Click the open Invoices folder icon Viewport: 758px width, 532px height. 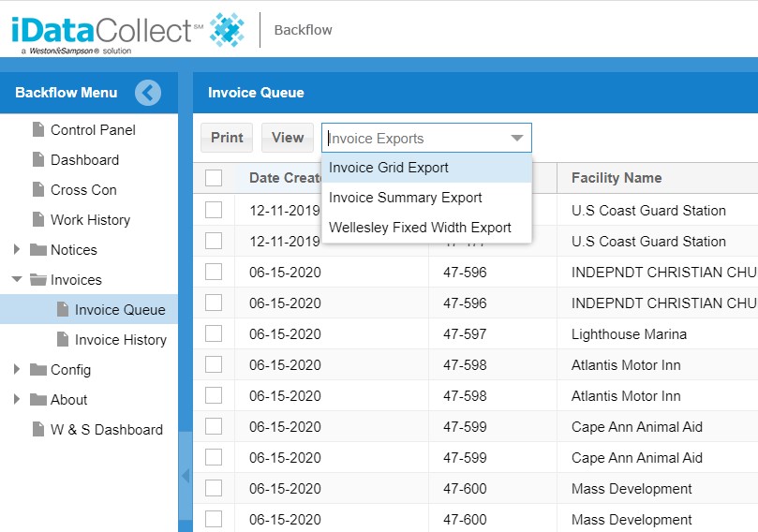point(38,279)
